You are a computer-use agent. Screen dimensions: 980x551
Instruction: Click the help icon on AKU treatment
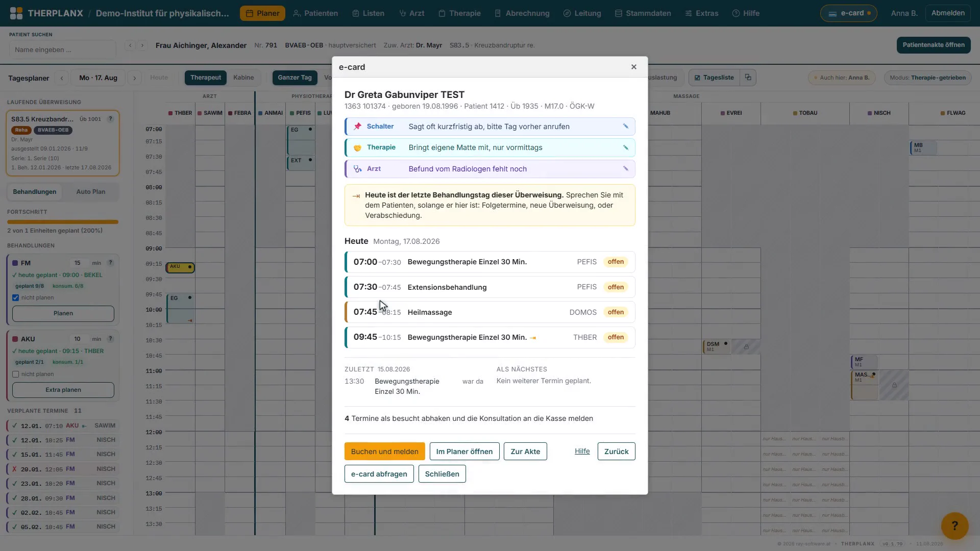click(x=110, y=339)
